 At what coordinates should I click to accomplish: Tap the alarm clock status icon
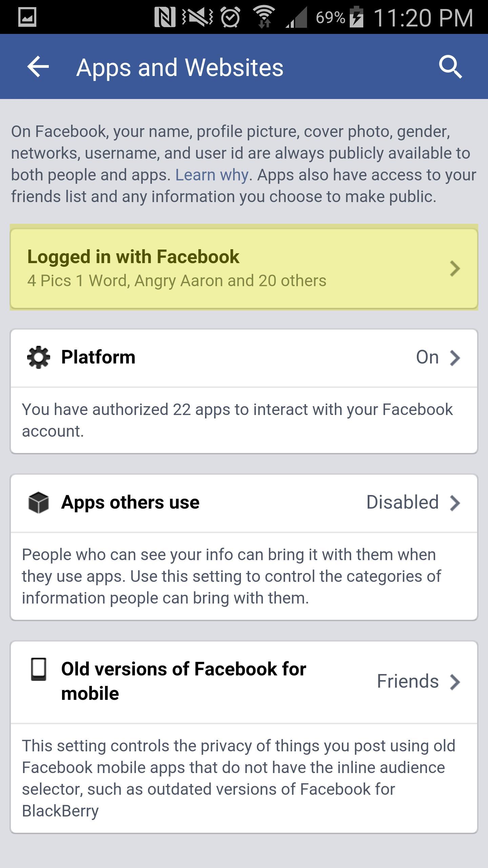pyautogui.click(x=230, y=17)
